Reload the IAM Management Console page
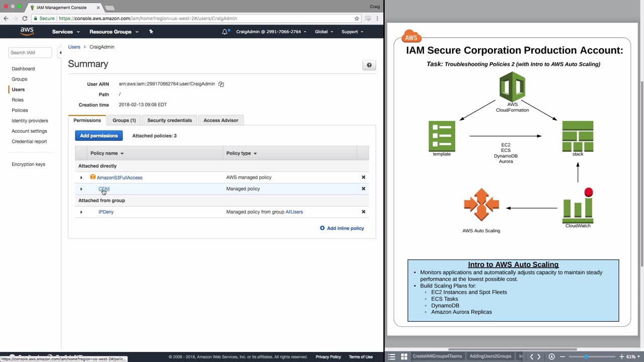This screenshot has width=644, height=362. 24,19
